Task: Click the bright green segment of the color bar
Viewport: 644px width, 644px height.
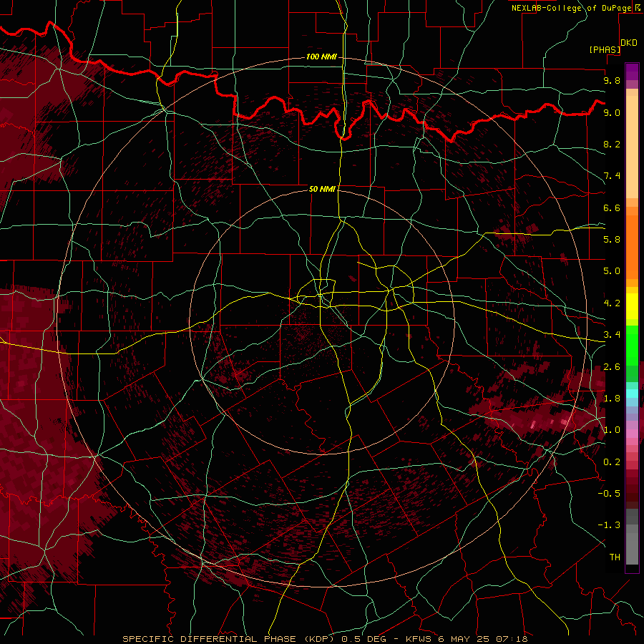Action: point(632,345)
